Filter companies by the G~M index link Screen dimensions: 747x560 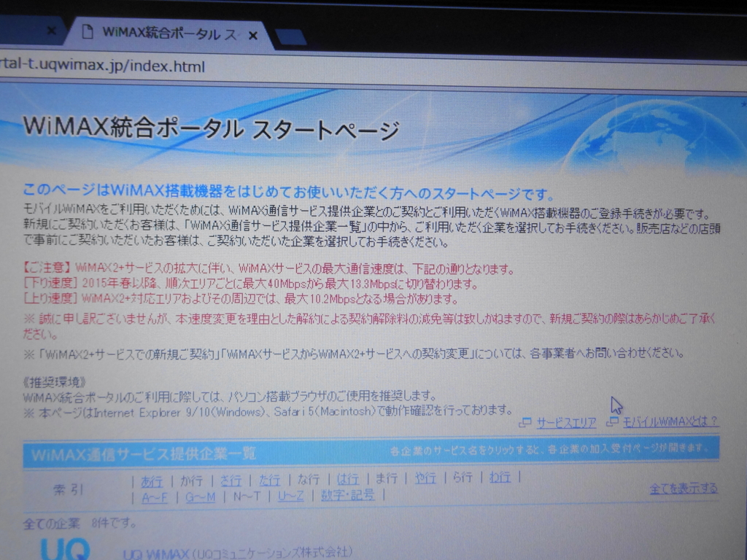(200, 497)
